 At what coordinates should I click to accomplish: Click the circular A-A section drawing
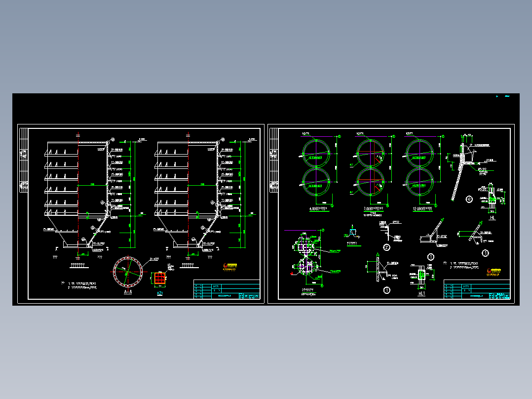(x=128, y=272)
